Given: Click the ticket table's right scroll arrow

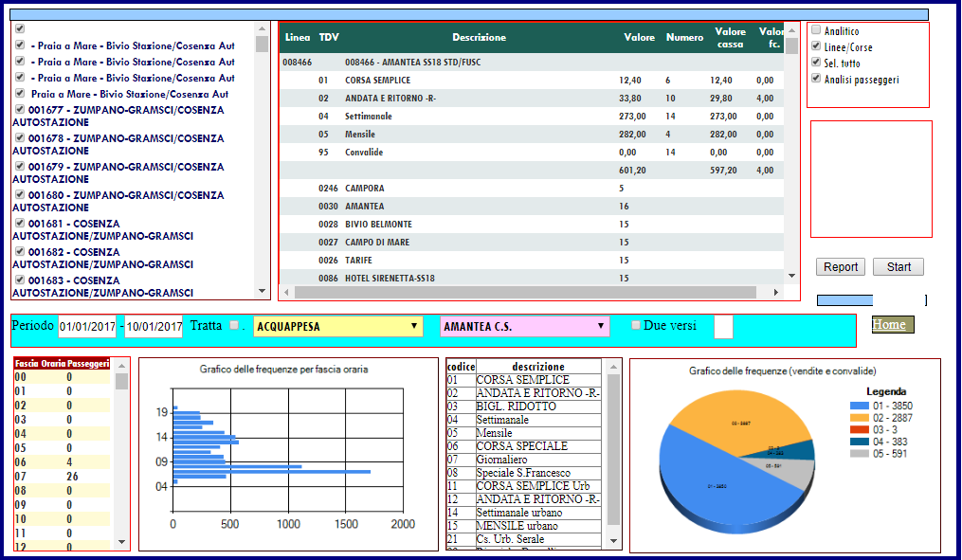Looking at the screenshot, I should 776,293.
